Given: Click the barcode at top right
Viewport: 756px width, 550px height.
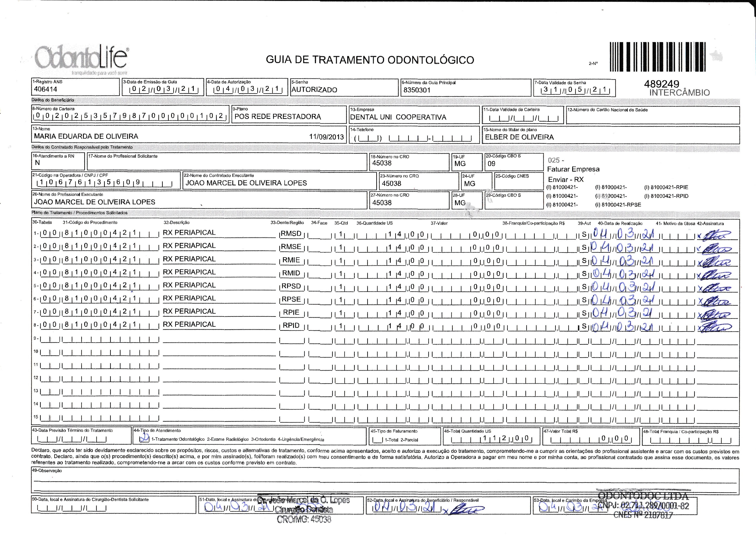Looking at the screenshot, I should click(658, 57).
